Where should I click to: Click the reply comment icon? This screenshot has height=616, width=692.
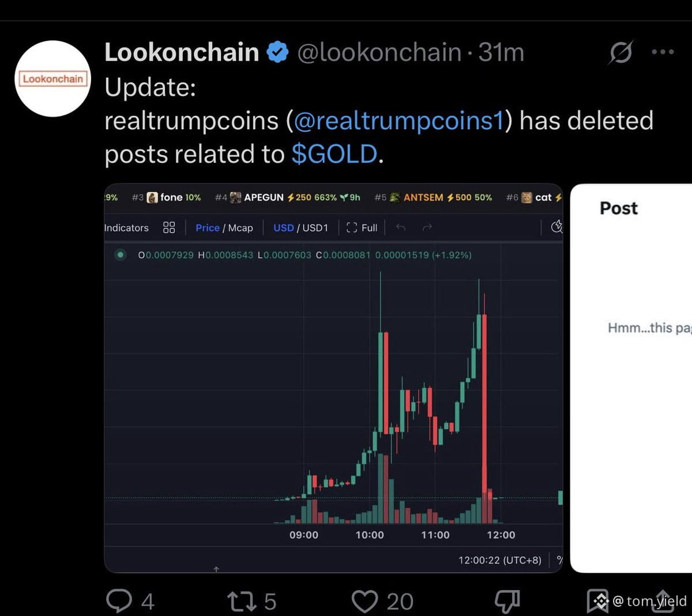point(119,600)
